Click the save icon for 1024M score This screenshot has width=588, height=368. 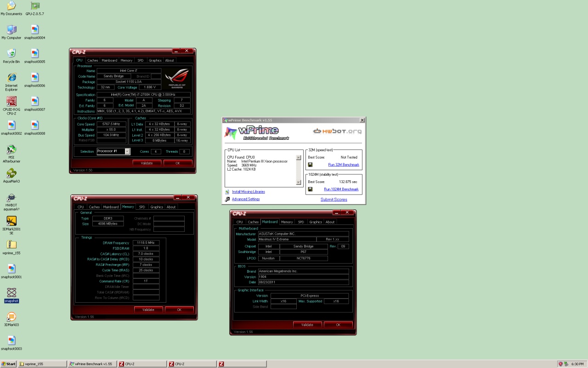tap(311, 189)
